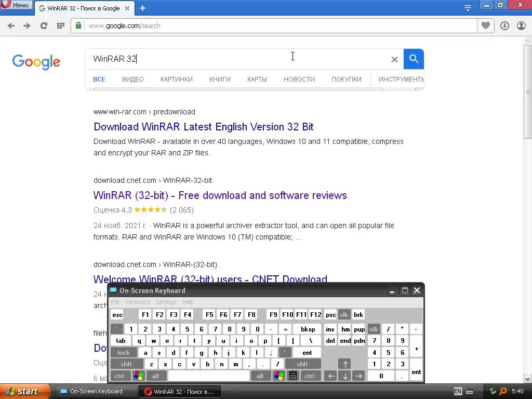Viewport: 532px width, 399px height.
Task: Toggle the nlk num lock key
Action: 374,329
